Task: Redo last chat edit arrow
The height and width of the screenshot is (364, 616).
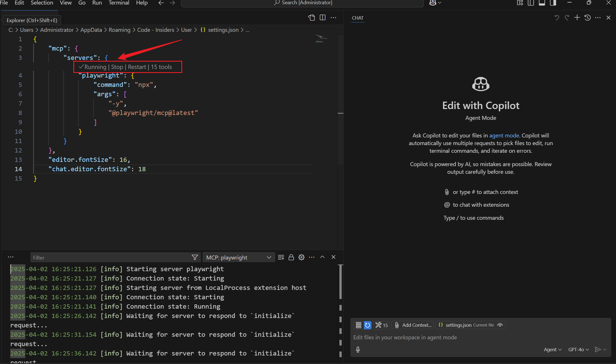Action: point(567,18)
